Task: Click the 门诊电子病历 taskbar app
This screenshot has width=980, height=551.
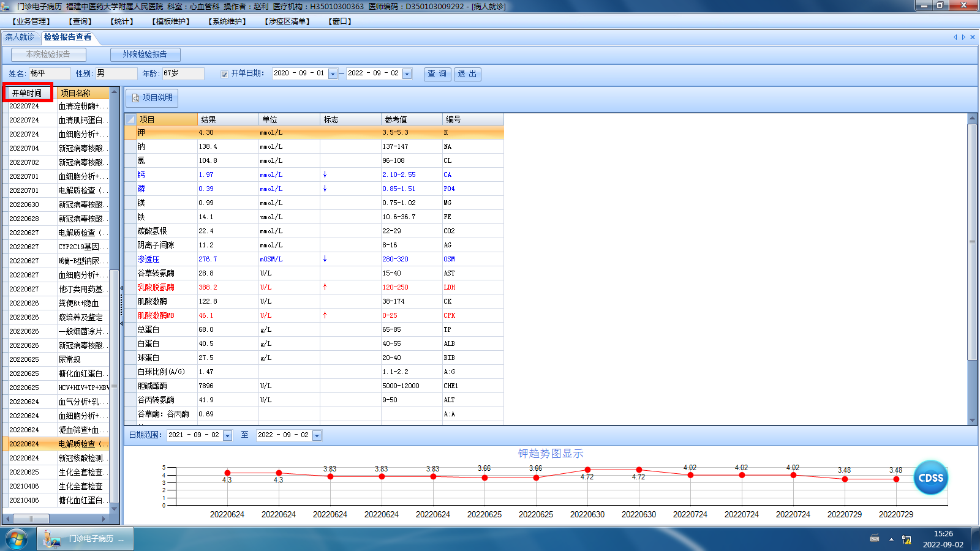Action: coord(85,539)
